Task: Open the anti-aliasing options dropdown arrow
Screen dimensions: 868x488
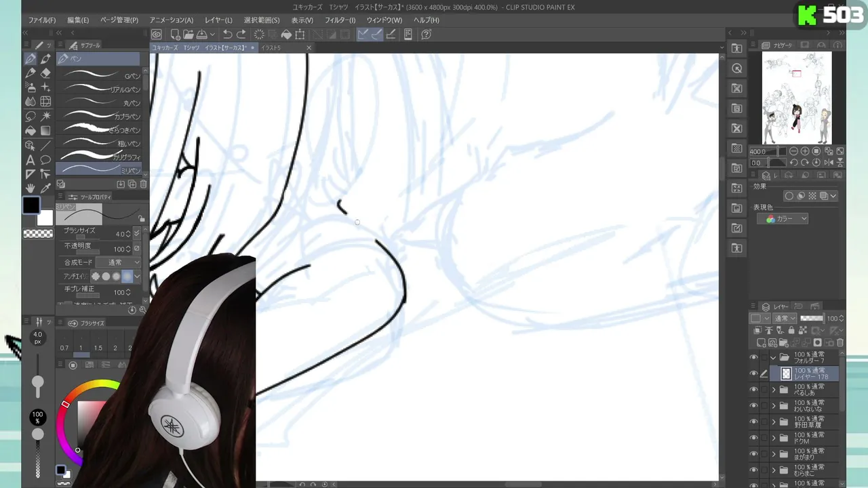Action: 137,277
